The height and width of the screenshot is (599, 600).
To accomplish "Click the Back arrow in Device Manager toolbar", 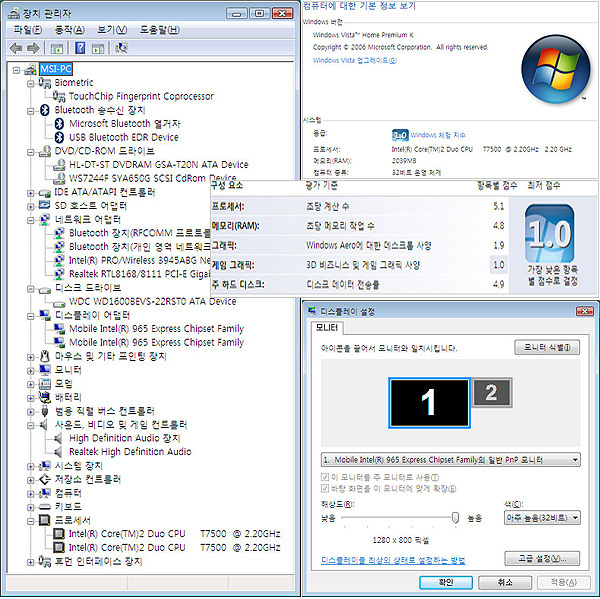I will [x=16, y=48].
